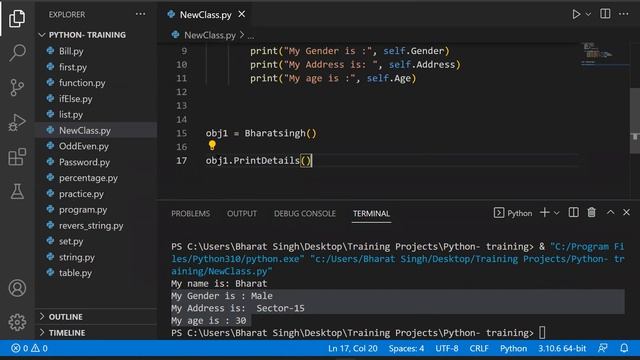Maximize the panel with the chevron up

(610, 212)
